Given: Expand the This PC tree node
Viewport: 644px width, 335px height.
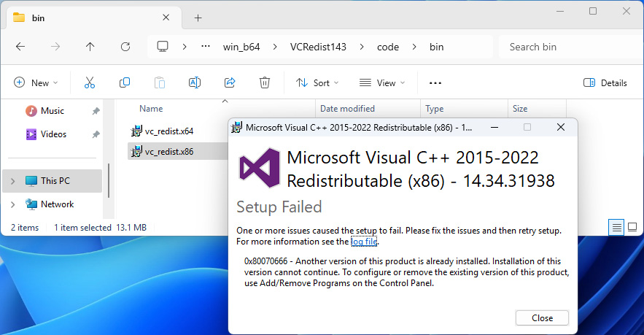Looking at the screenshot, I should click(x=12, y=181).
